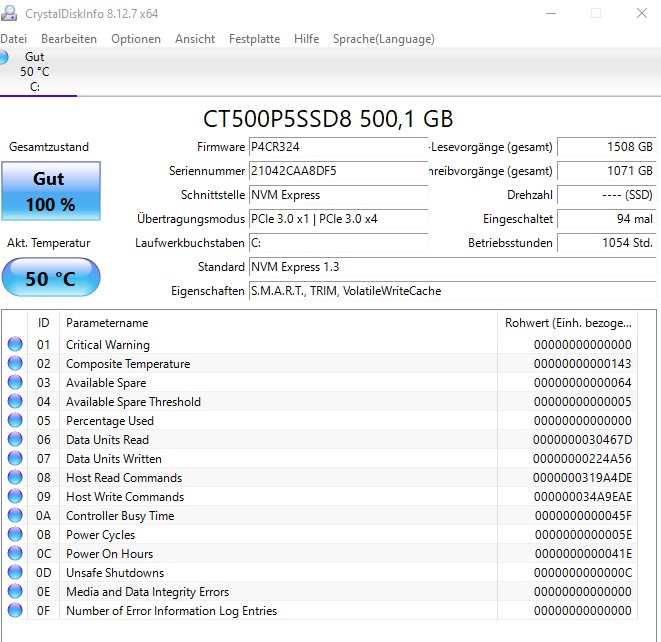The height and width of the screenshot is (642, 661).
Task: Click the Unsafe Shutdowns status orb
Action: [15, 572]
